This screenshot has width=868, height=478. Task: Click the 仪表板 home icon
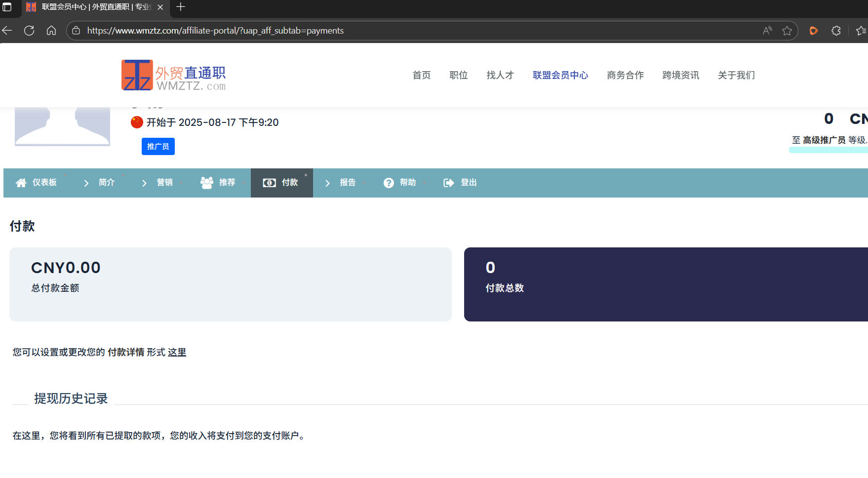(x=20, y=182)
